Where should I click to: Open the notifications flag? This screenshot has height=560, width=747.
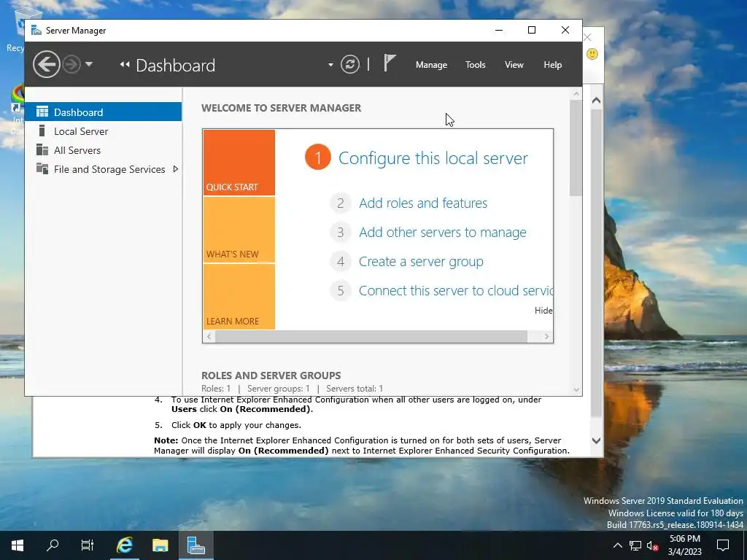[390, 63]
